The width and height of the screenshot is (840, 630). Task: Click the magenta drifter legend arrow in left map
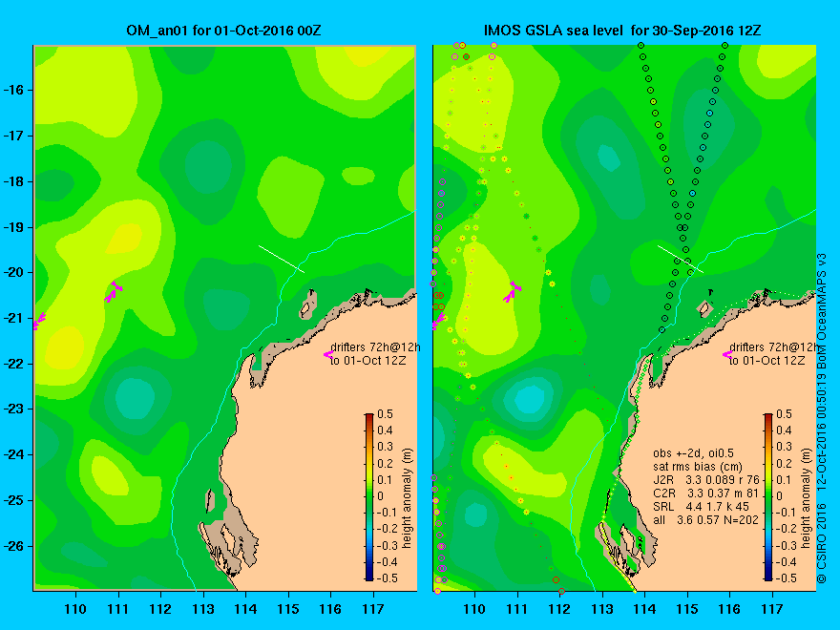click(328, 354)
